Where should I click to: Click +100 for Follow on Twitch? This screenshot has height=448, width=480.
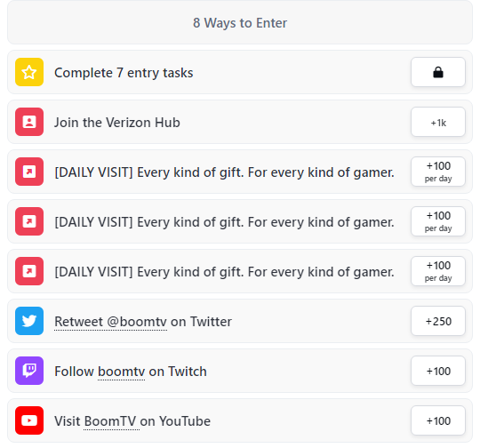point(438,371)
